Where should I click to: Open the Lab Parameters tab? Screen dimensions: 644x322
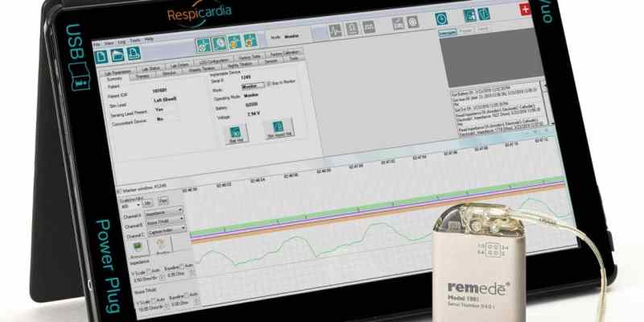pos(118,72)
